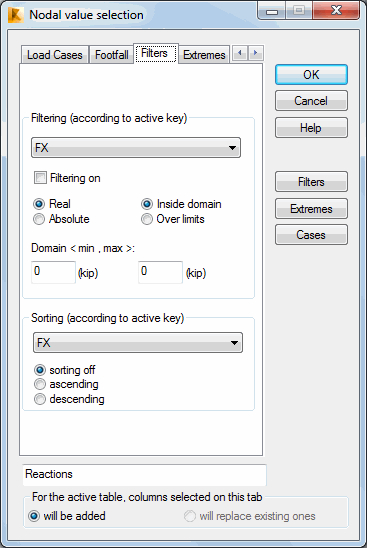The width and height of the screenshot is (367, 548).
Task: Open the Filtering FX key dropdown
Action: point(136,147)
